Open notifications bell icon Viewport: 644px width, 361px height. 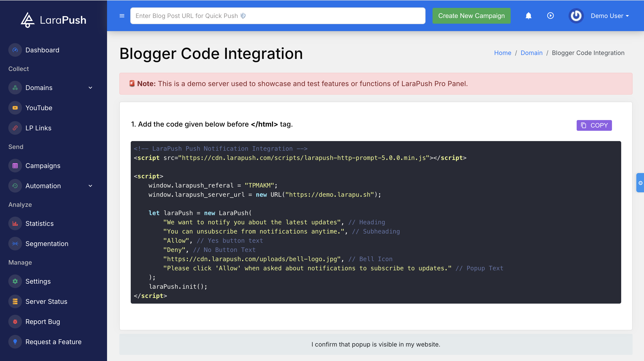pos(528,16)
